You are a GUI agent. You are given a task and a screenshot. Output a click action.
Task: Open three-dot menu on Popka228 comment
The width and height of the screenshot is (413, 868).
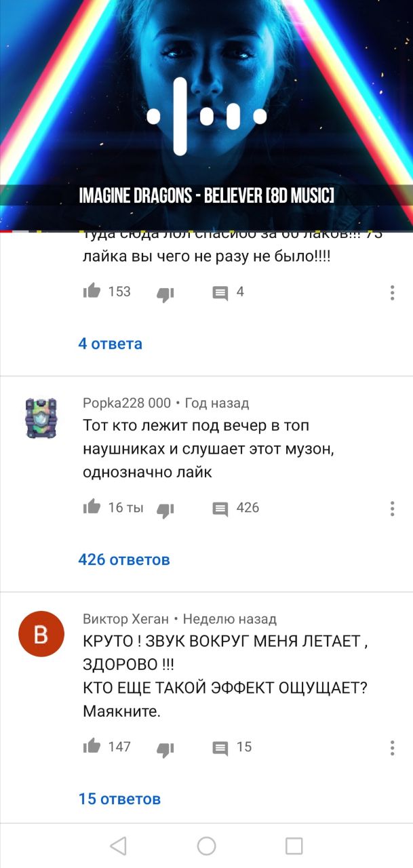[x=392, y=509]
